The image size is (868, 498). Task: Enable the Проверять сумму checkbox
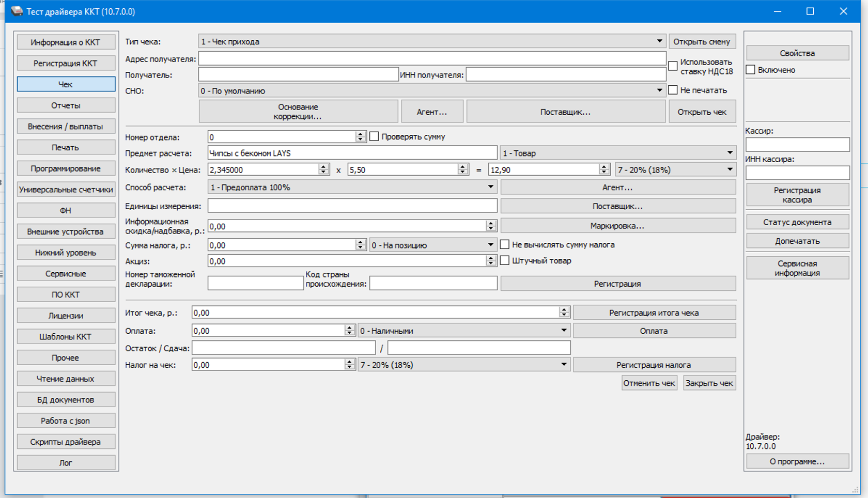pyautogui.click(x=374, y=136)
